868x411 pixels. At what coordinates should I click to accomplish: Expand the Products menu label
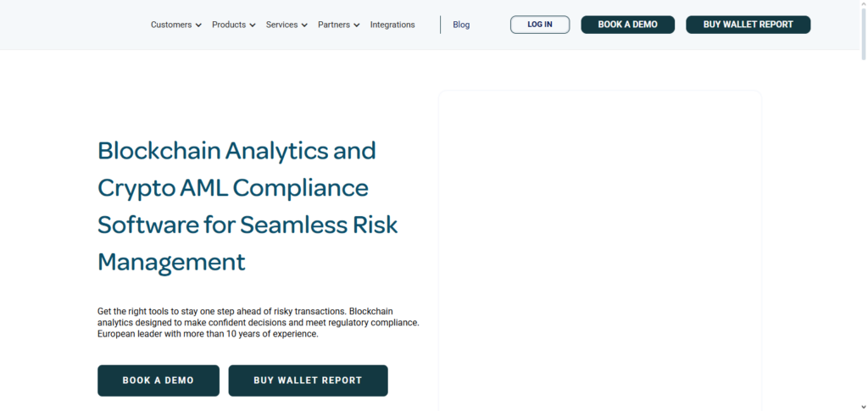228,25
